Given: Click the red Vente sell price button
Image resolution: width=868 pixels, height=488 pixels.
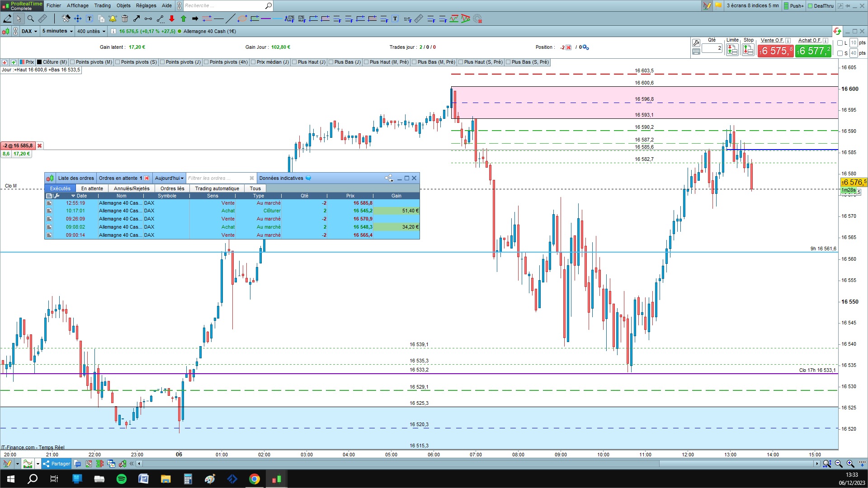Looking at the screenshot, I should click(x=775, y=51).
